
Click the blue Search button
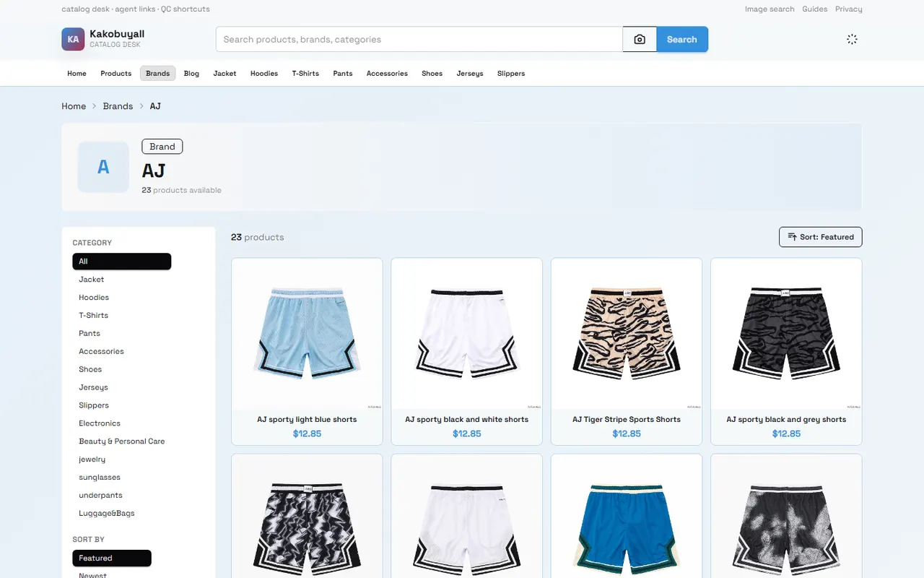coord(682,40)
